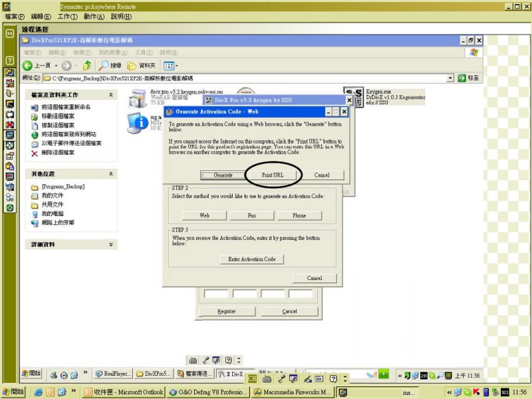Click the red X icon in pcAnywhere's left sidebar

click(9, 124)
